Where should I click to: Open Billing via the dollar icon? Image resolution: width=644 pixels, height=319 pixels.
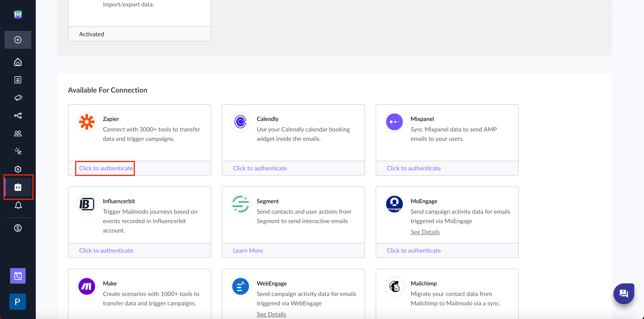(18, 228)
